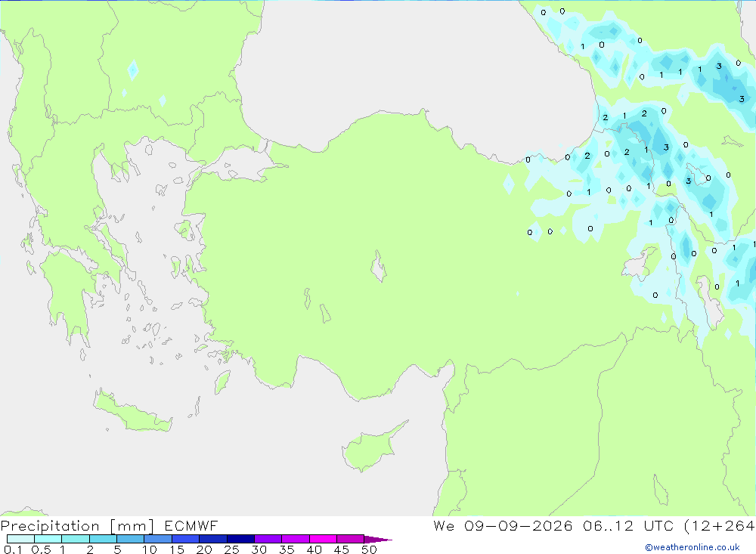Click the 25 value under the legend
Screen dimensions: 756x554
coord(231,549)
